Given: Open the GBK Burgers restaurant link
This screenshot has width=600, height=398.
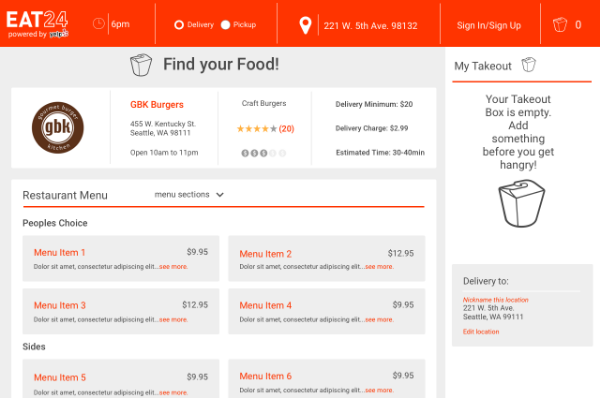Looking at the screenshot, I should pos(157,104).
